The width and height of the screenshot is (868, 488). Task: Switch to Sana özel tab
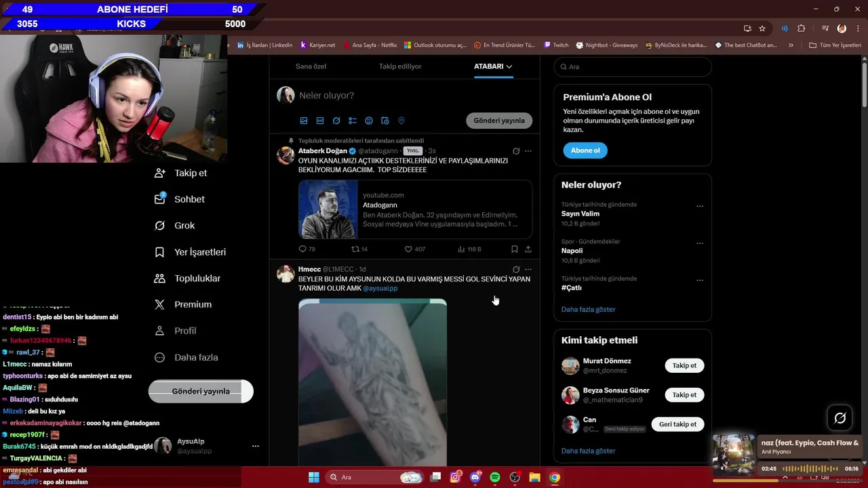(x=311, y=66)
